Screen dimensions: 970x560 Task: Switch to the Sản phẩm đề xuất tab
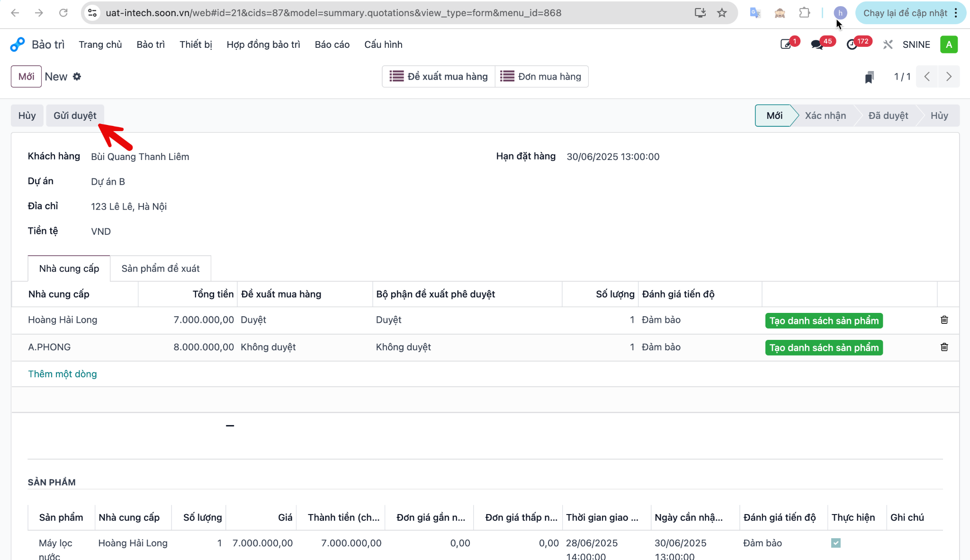pyautogui.click(x=161, y=268)
